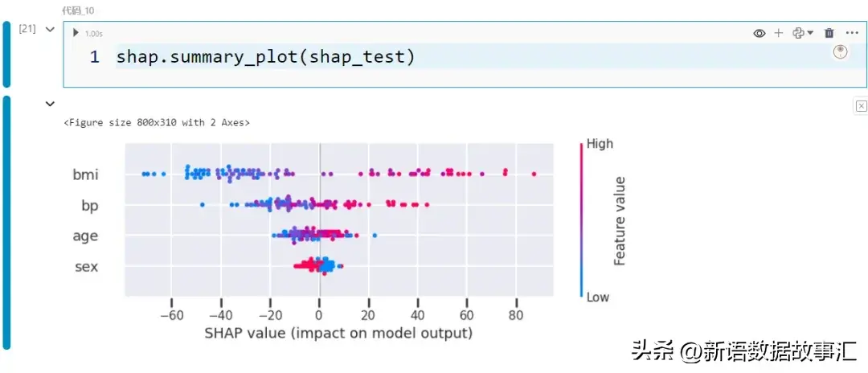
Task: Click the Figure size output text
Action: [157, 123]
